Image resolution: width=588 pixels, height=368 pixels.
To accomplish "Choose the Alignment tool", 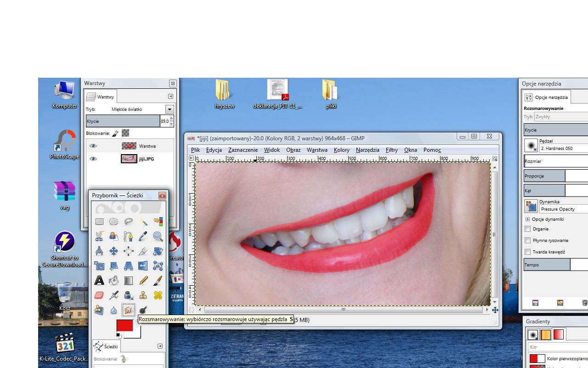I will point(129,251).
